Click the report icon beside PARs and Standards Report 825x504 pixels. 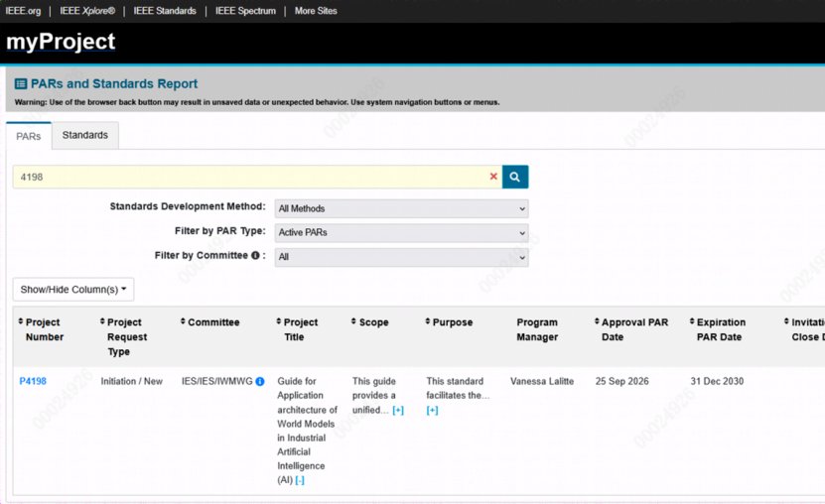(x=21, y=83)
